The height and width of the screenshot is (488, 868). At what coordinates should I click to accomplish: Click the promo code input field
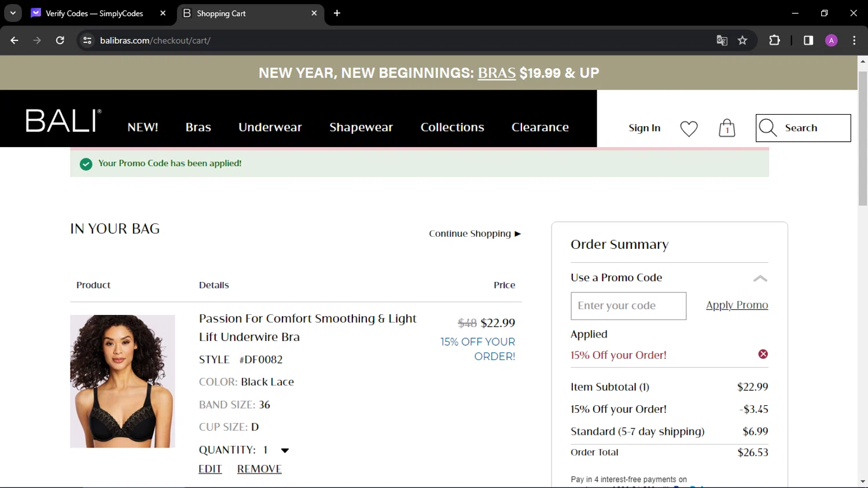pyautogui.click(x=628, y=306)
